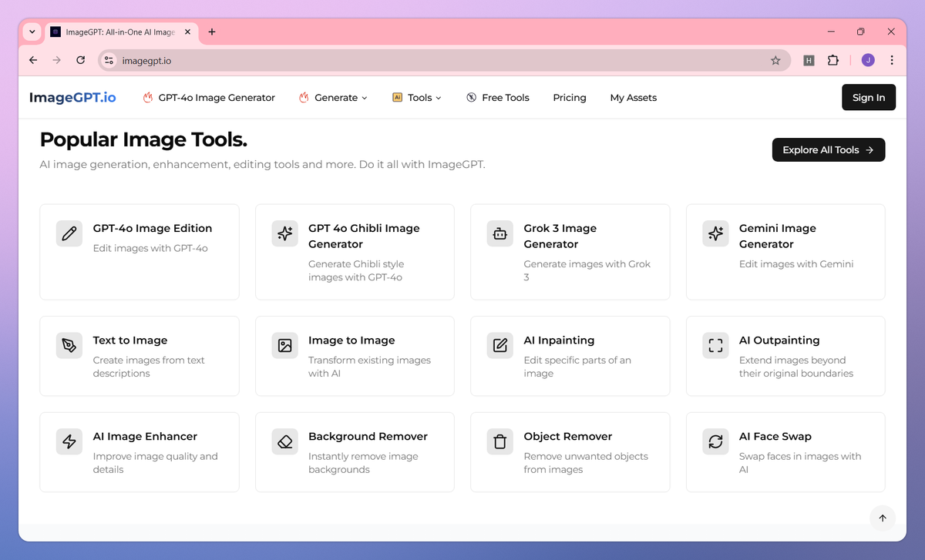925x560 pixels.
Task: Open the Pricing page
Action: point(570,98)
